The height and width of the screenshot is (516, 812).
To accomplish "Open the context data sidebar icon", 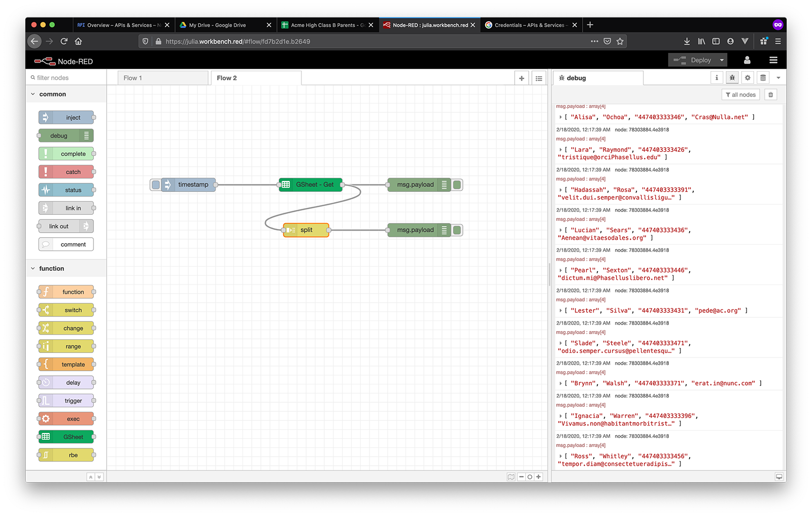I will tap(763, 78).
